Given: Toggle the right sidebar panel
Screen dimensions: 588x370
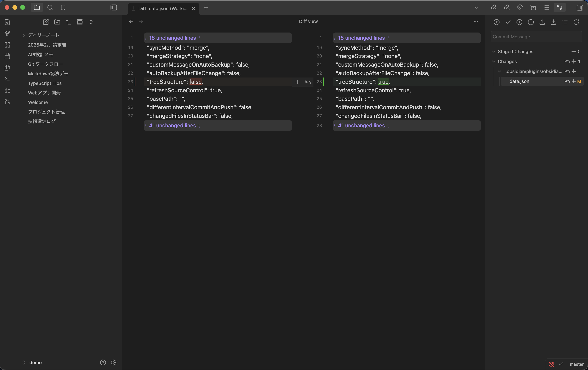Looking at the screenshot, I should [580, 8].
